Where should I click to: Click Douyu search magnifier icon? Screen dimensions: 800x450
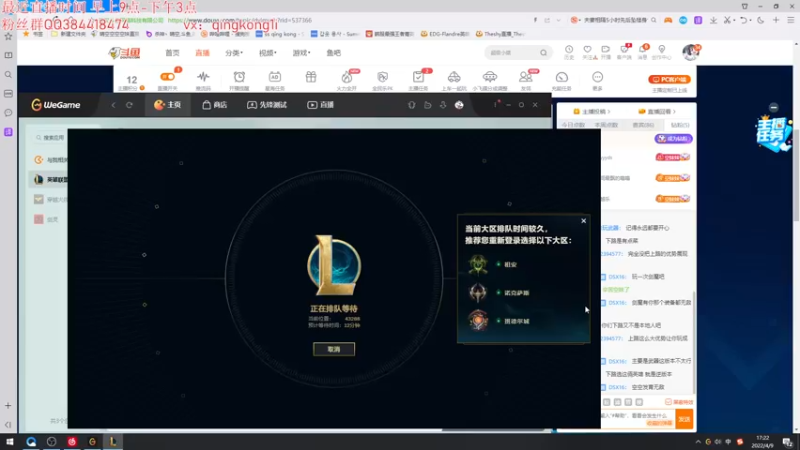coord(543,53)
